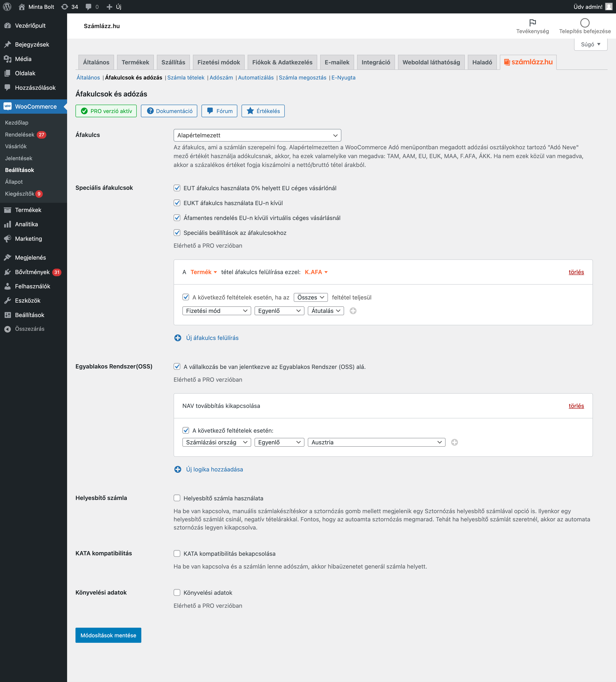The image size is (616, 682).
Task: Switch to the Szállítás tab
Action: (x=173, y=62)
